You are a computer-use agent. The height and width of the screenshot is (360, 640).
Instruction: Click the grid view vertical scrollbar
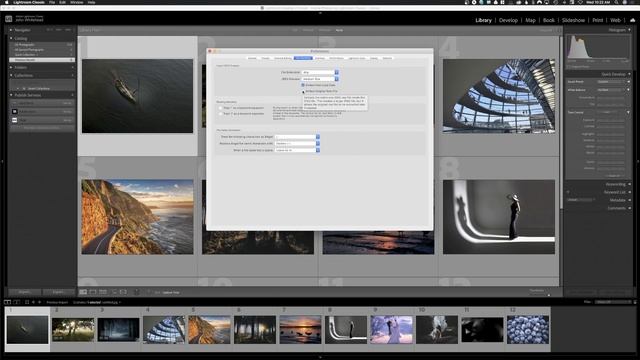[x=562, y=122]
